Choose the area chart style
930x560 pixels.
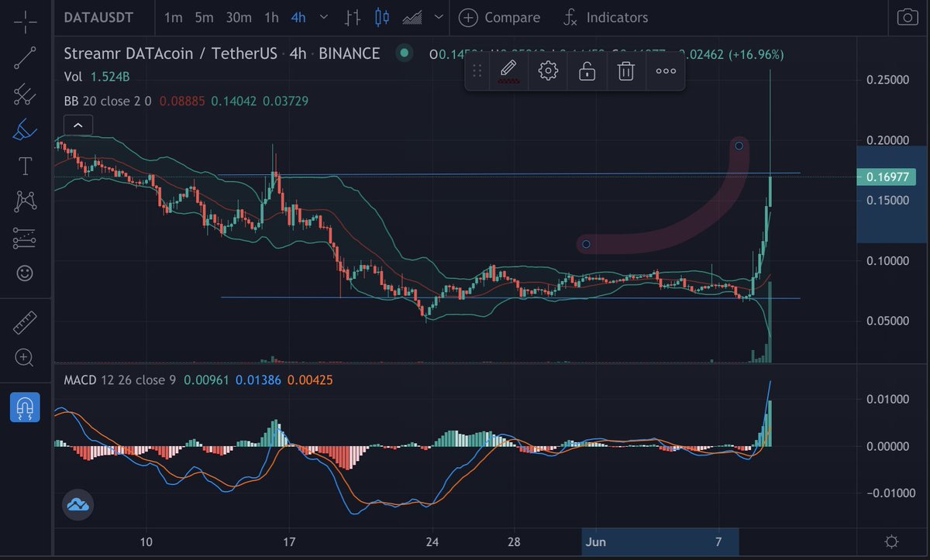(x=411, y=17)
